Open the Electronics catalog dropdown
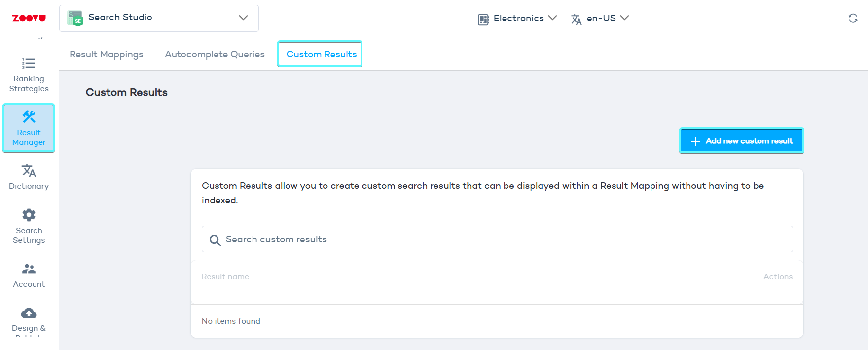This screenshot has width=868, height=350. 517,19
